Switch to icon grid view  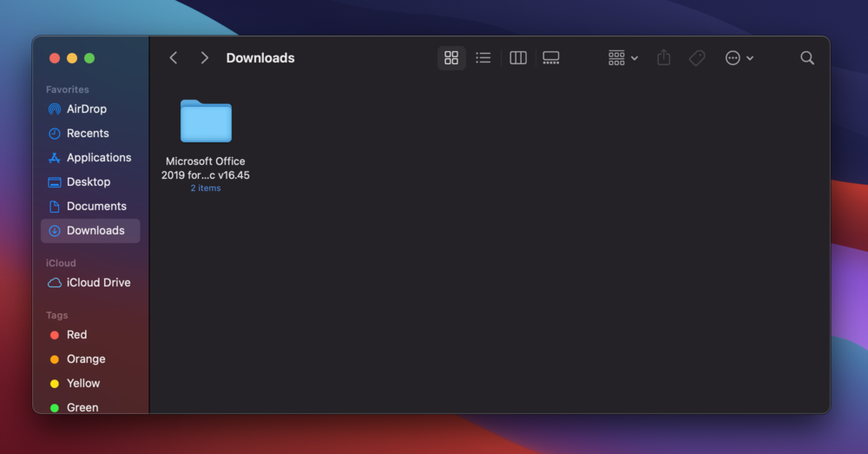[451, 58]
